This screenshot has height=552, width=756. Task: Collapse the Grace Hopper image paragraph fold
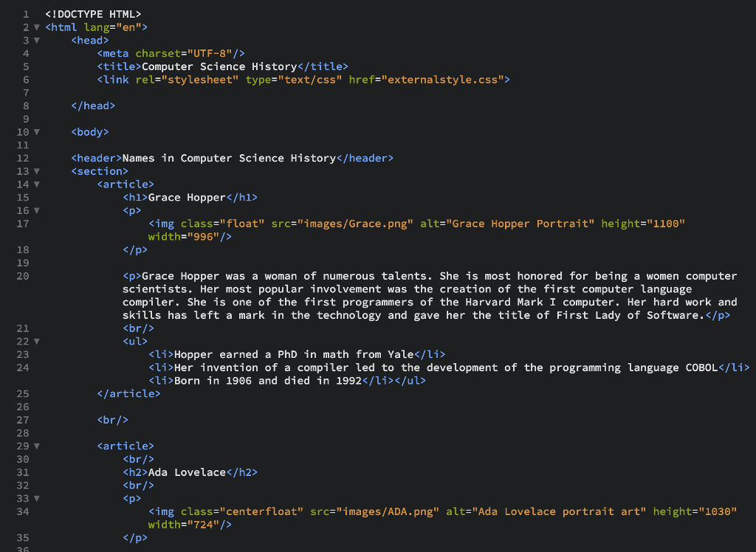pyautogui.click(x=35, y=210)
